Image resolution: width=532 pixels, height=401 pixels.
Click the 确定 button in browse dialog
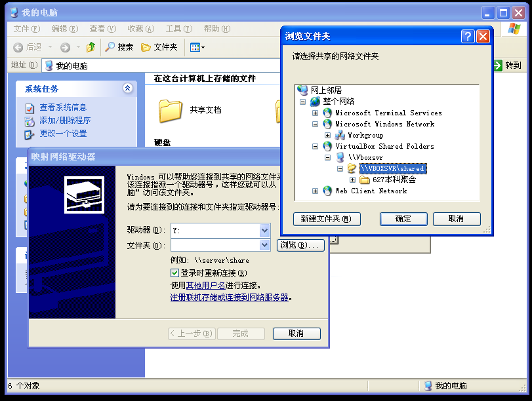click(x=403, y=219)
